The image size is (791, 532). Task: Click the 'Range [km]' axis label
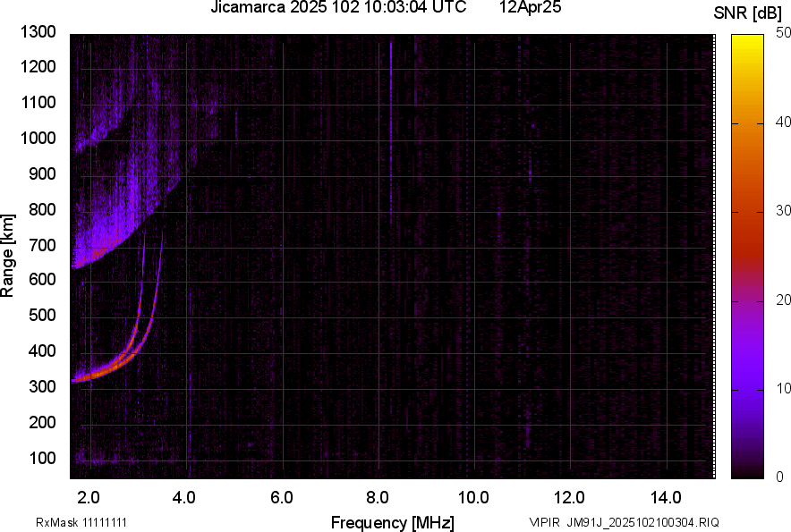pyautogui.click(x=7, y=255)
